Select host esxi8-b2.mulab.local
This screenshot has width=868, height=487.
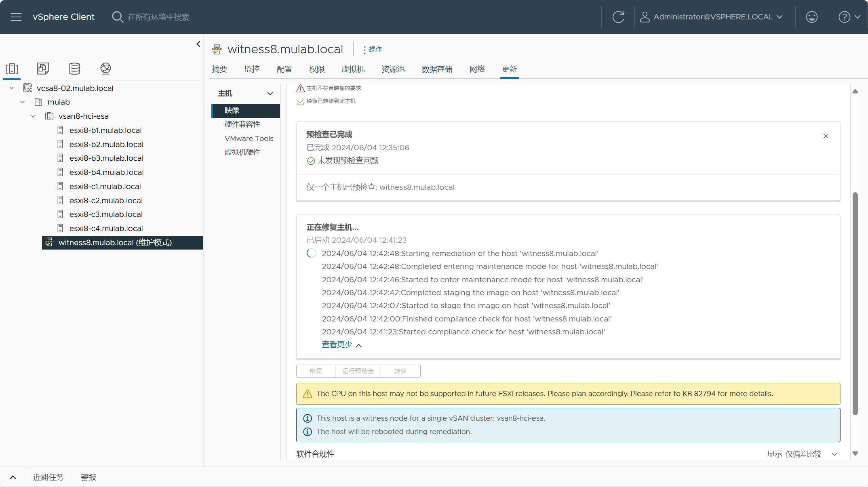point(106,145)
